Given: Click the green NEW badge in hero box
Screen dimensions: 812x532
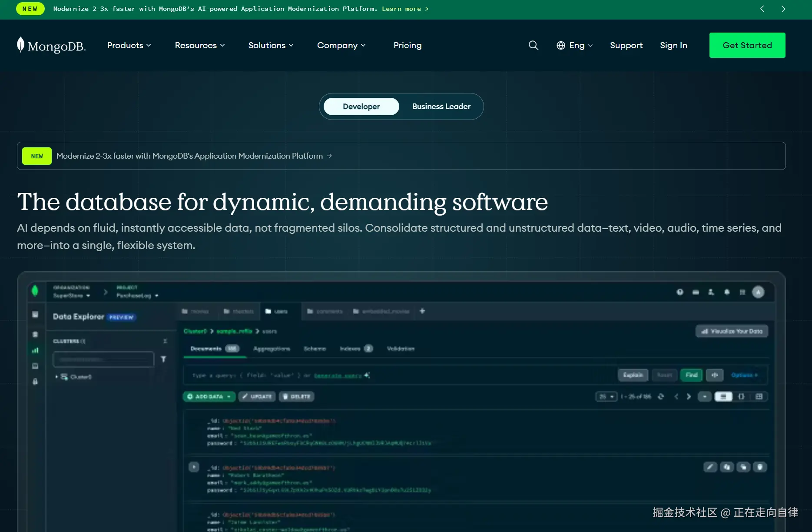Looking at the screenshot, I should tap(37, 156).
